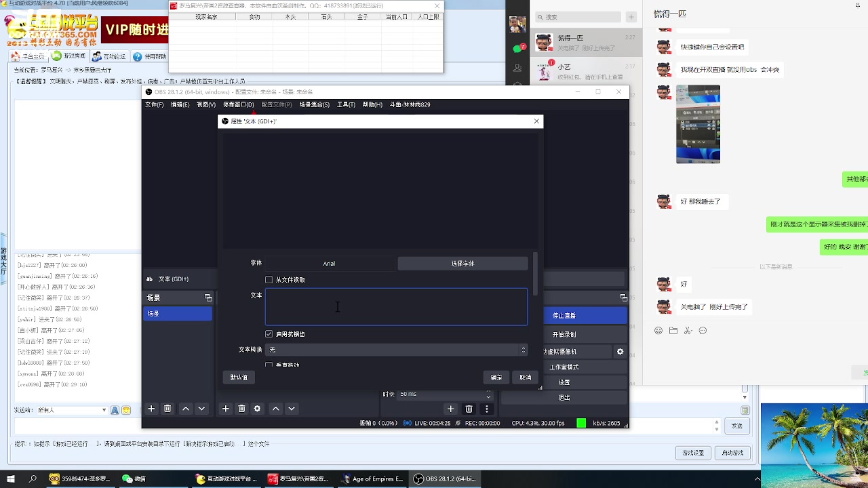Click WeChat add plus button beside search
This screenshot has width=868, height=488.
point(631,17)
